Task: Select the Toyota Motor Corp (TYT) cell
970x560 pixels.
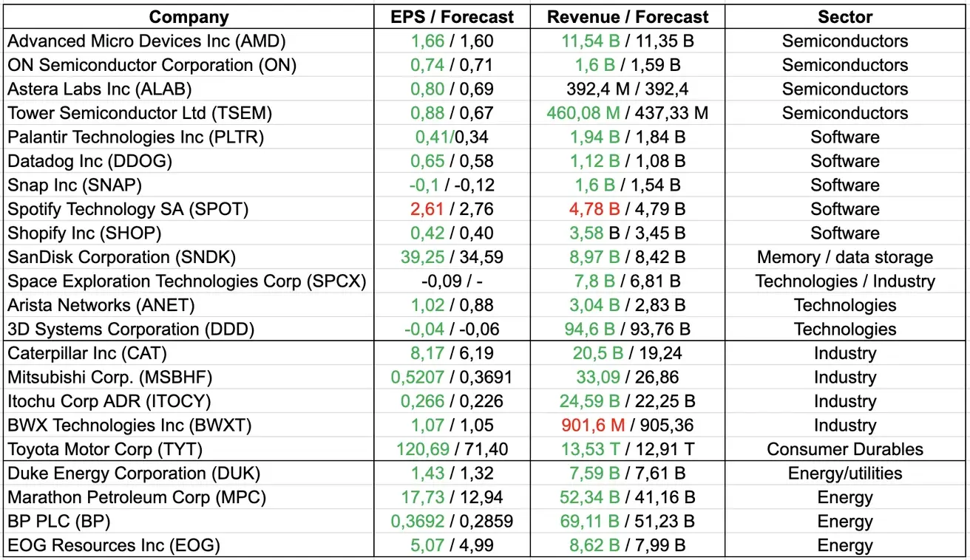Action: click(189, 449)
